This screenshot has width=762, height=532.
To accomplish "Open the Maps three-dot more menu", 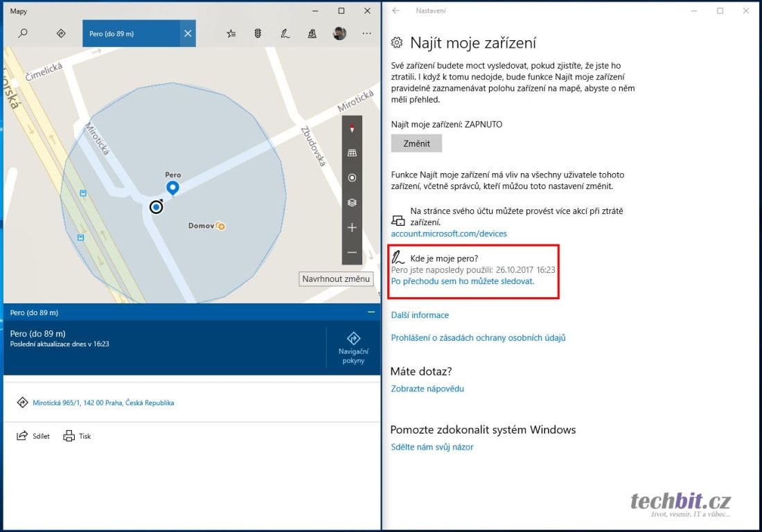I will pyautogui.click(x=366, y=33).
